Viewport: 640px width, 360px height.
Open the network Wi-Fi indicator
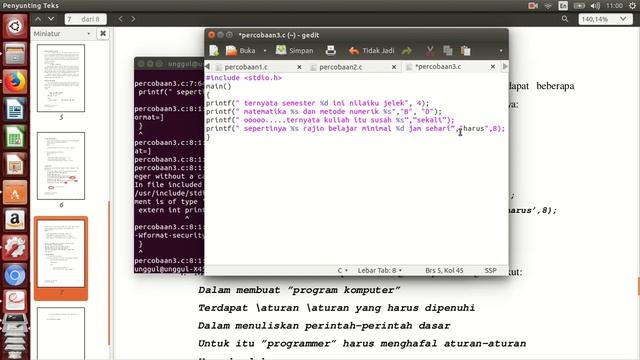click(x=548, y=6)
